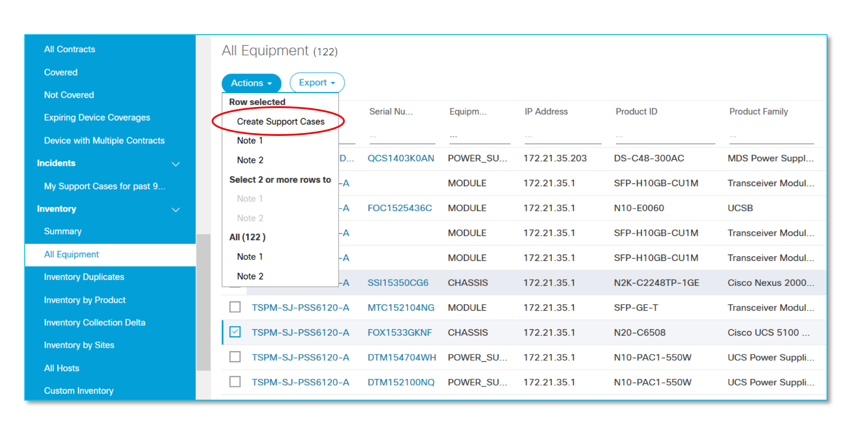Open Expiring Device Coverages in sidebar
868x433 pixels.
[x=97, y=117]
